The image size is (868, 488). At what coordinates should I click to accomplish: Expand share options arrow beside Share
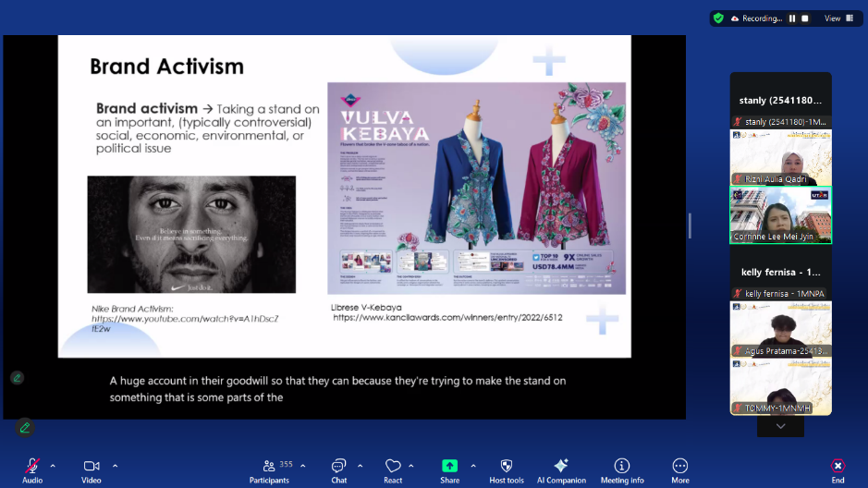pos(473,465)
